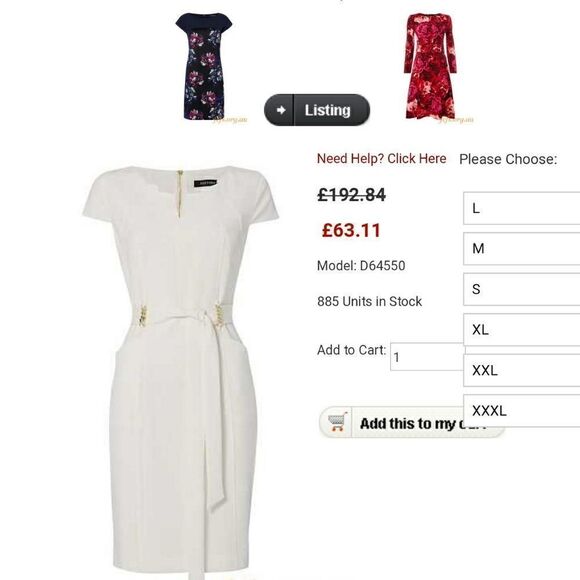Click 'Add this to my cart' button
Screen dimensions: 580x580
[411, 422]
